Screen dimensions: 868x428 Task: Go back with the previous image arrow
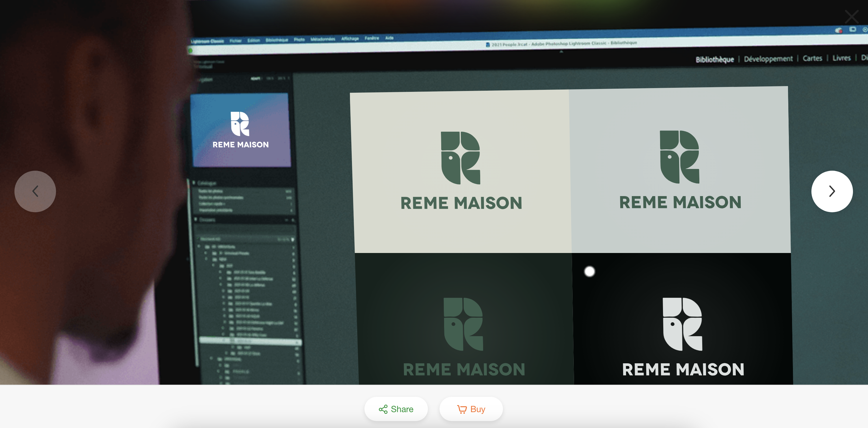[x=35, y=191]
